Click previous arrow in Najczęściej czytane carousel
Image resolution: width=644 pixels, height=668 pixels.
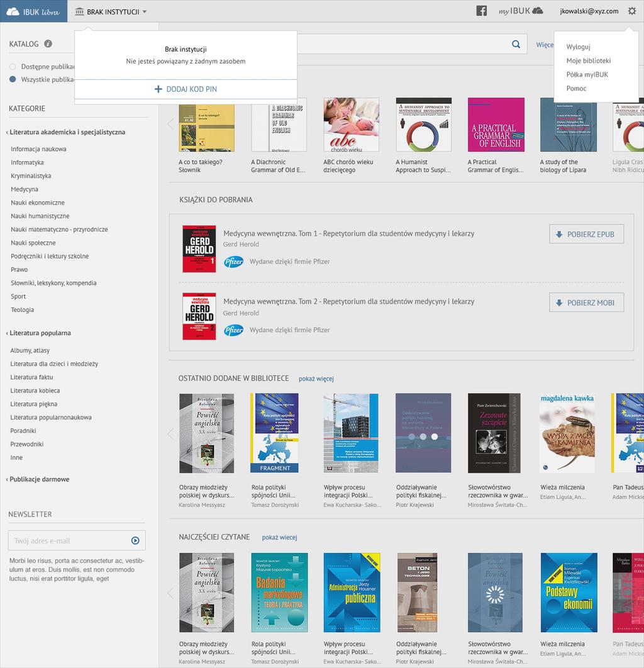(x=171, y=593)
